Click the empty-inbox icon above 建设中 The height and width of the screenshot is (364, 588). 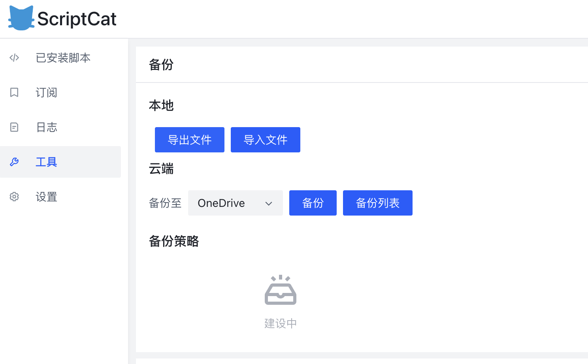281,290
